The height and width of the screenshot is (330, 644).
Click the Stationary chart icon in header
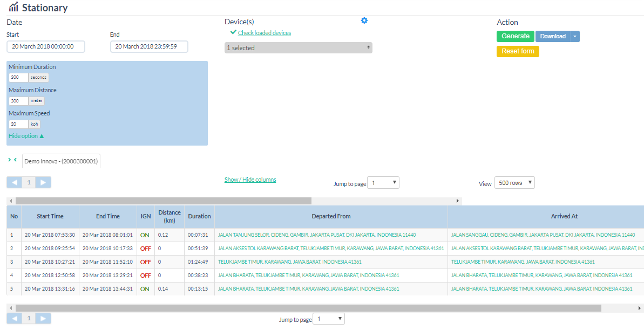click(x=13, y=8)
